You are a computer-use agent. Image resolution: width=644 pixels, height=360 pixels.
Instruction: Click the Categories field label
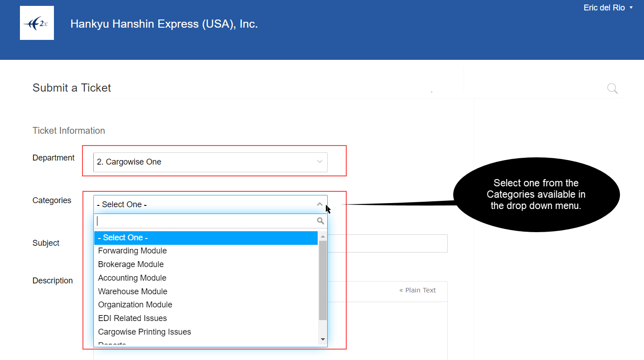click(52, 200)
